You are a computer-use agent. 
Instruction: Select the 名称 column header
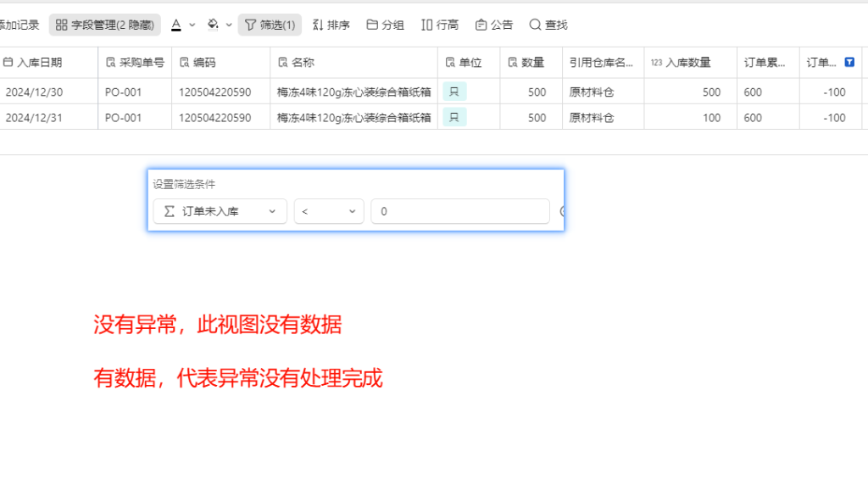tap(354, 63)
